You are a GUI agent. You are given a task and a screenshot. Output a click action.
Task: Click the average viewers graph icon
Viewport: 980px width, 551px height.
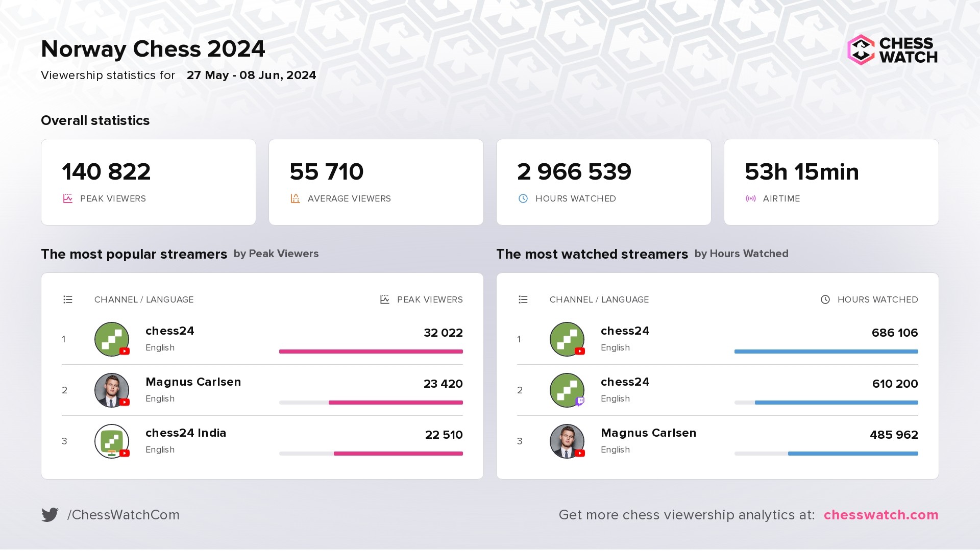[x=295, y=198]
